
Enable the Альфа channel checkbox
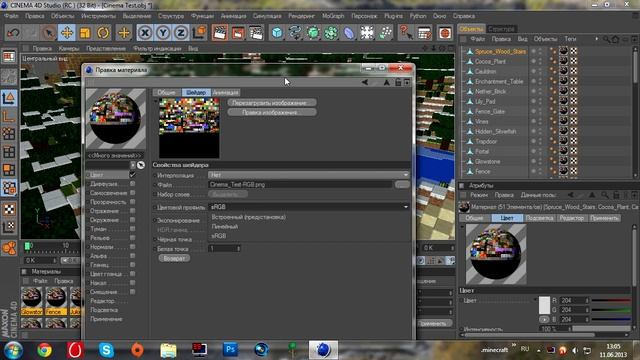tap(132, 256)
